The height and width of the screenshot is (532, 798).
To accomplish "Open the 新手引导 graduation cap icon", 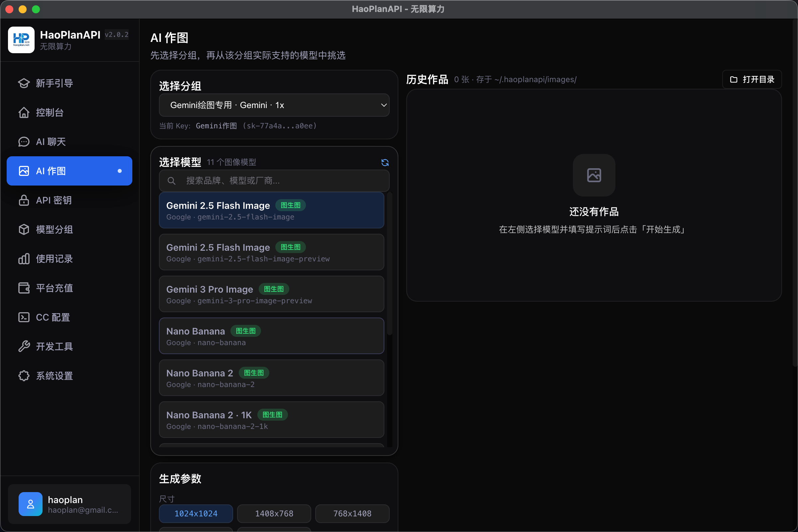I will point(24,83).
